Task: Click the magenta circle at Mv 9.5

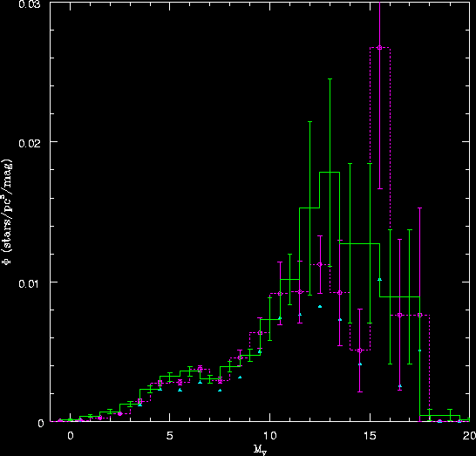Action: point(260,333)
